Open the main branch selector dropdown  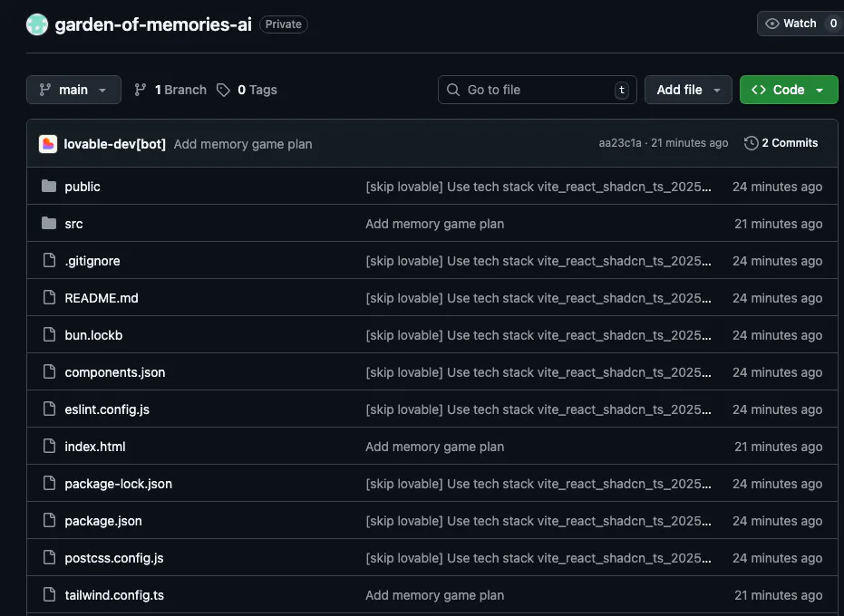click(73, 90)
